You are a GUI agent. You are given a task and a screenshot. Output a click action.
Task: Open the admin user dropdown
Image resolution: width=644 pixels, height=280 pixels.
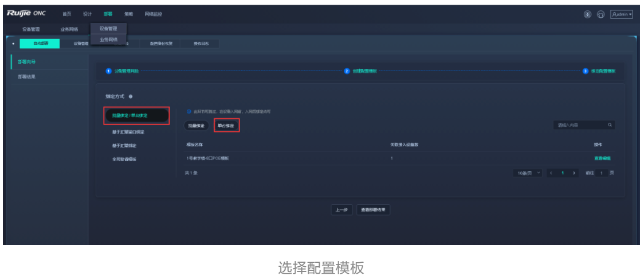pyautogui.click(x=622, y=14)
